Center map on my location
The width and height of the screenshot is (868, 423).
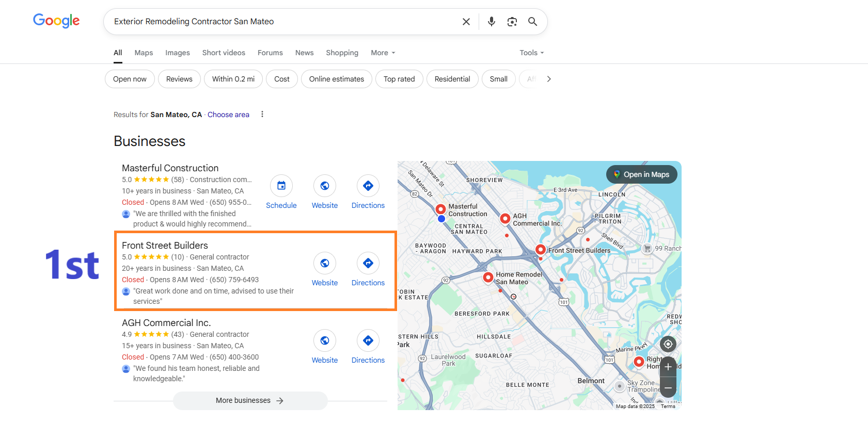click(668, 344)
